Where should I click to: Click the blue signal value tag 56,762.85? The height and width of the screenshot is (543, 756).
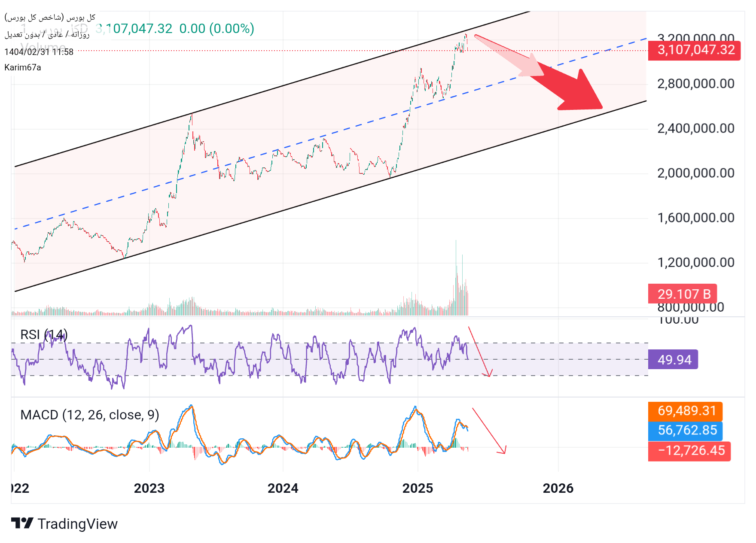685,431
